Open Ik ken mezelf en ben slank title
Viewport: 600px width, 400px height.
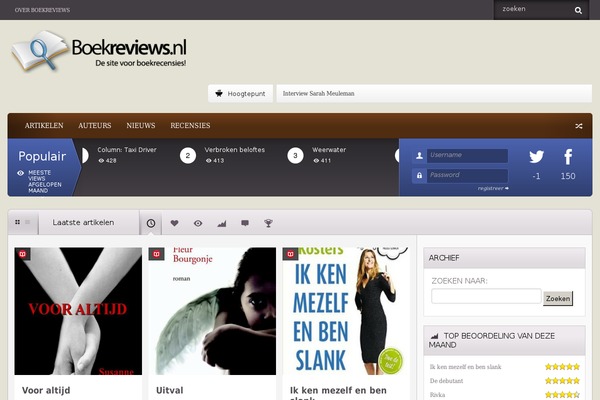[338, 393]
